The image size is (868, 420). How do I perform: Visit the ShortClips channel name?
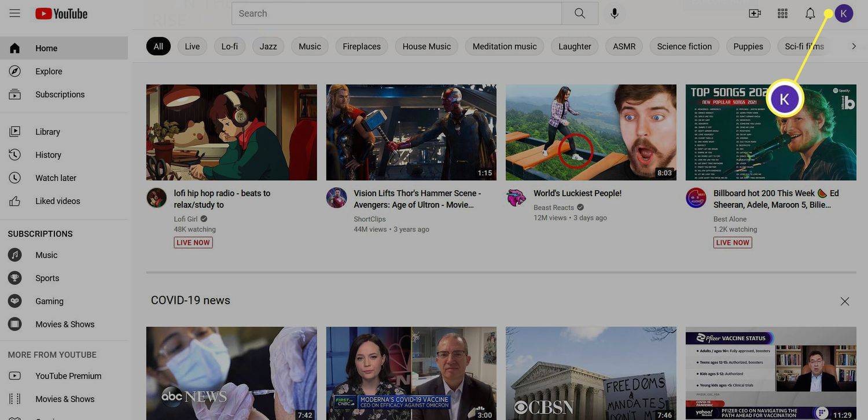pyautogui.click(x=370, y=219)
